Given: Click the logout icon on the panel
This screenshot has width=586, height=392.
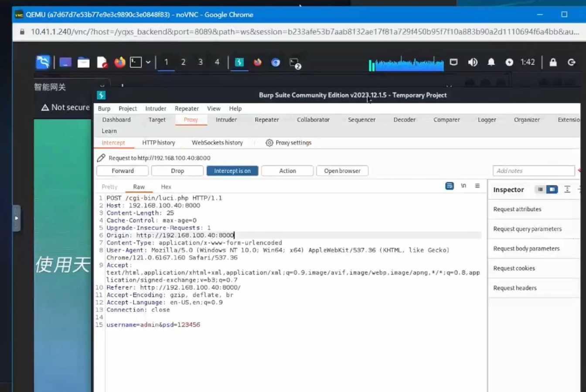Looking at the screenshot, I should click(572, 62).
